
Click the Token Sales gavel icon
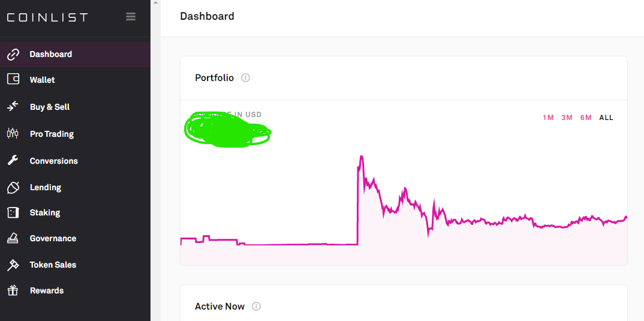point(13,265)
